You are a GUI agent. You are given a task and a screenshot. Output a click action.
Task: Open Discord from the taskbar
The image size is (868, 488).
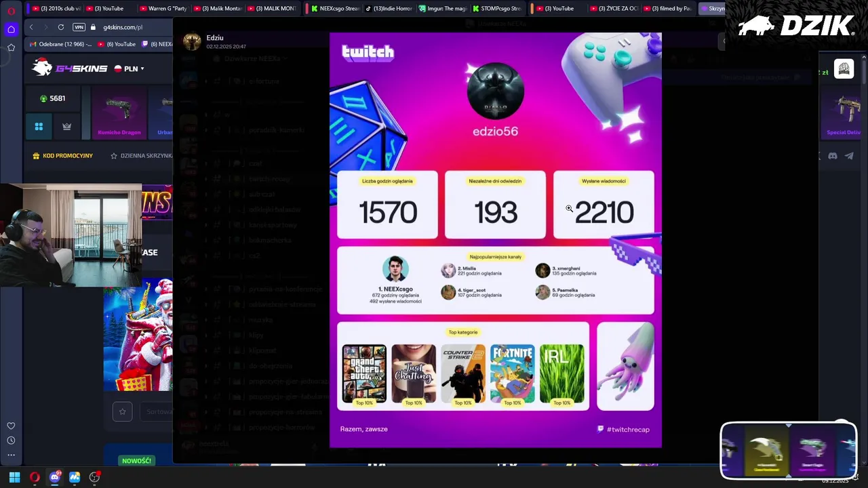(55, 477)
